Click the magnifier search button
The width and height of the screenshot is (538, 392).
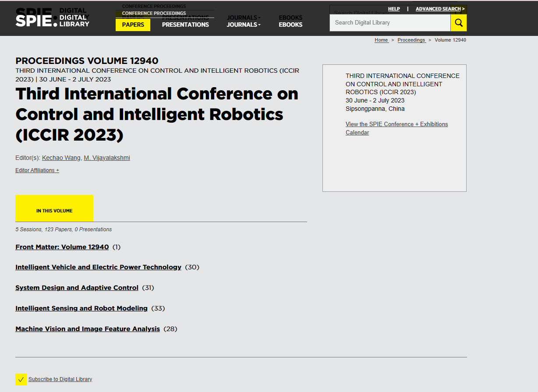tap(459, 23)
